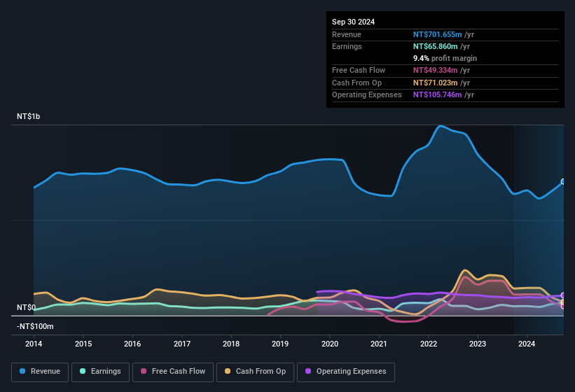Click the NT$65.860m earnings value
The width and height of the screenshot is (575, 392).
[436, 46]
